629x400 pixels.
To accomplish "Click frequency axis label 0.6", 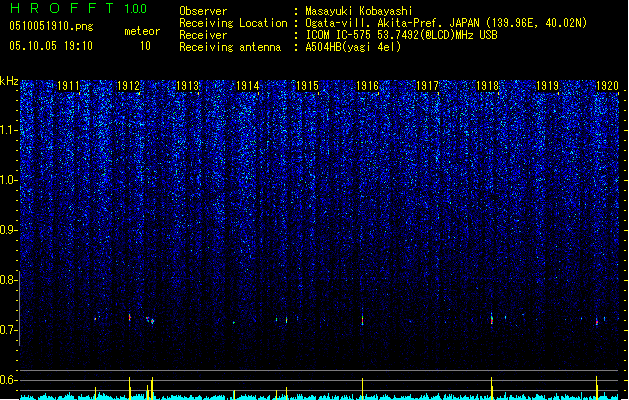I will point(8,380).
